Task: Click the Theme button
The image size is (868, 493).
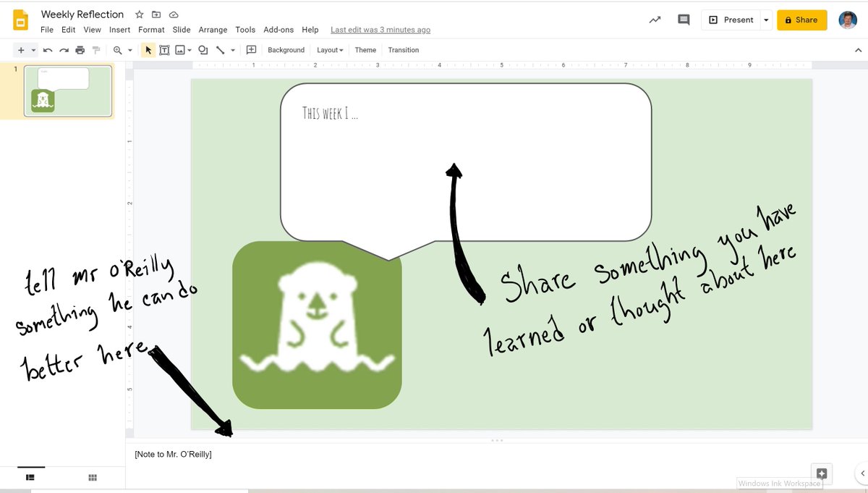Action: (365, 50)
